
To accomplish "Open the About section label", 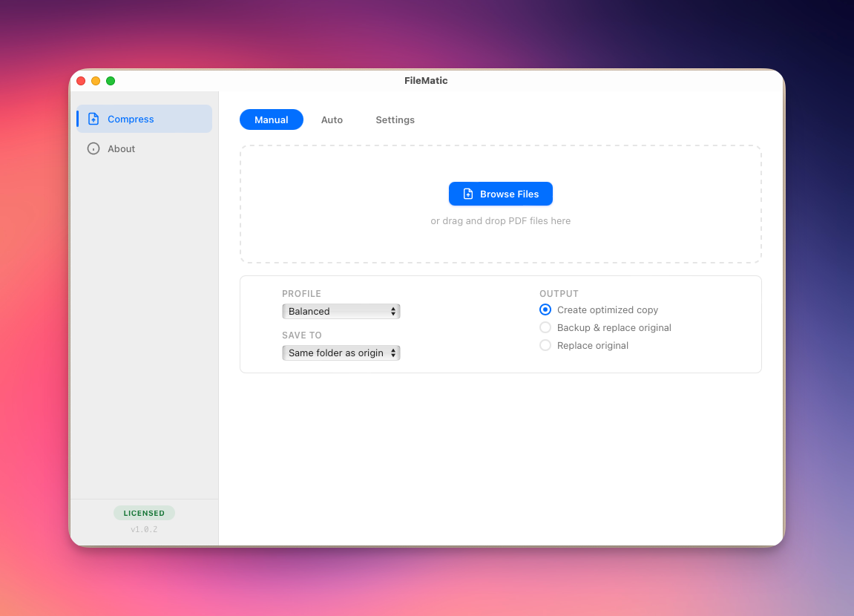I will tap(122, 148).
